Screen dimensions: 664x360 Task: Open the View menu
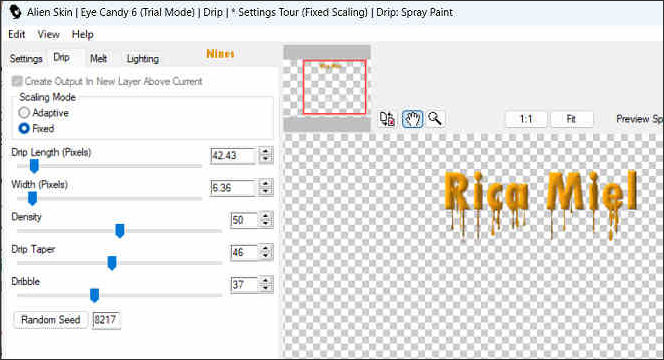tap(48, 34)
